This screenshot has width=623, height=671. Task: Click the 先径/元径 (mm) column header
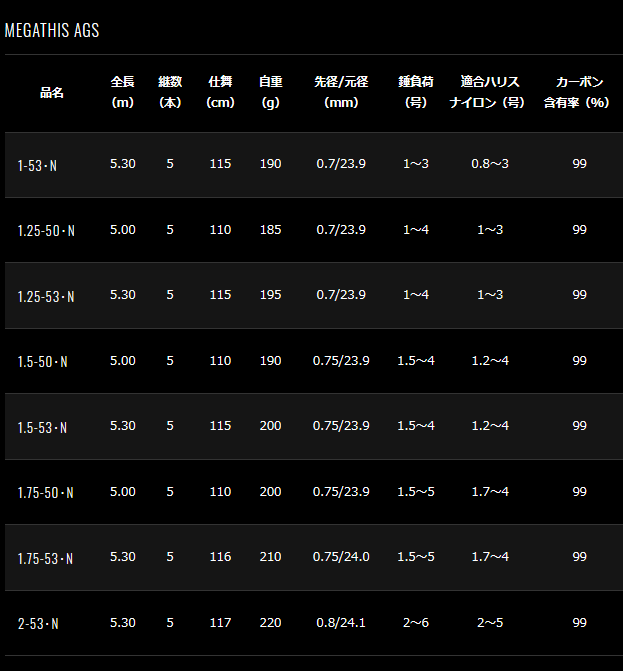pyautogui.click(x=341, y=92)
